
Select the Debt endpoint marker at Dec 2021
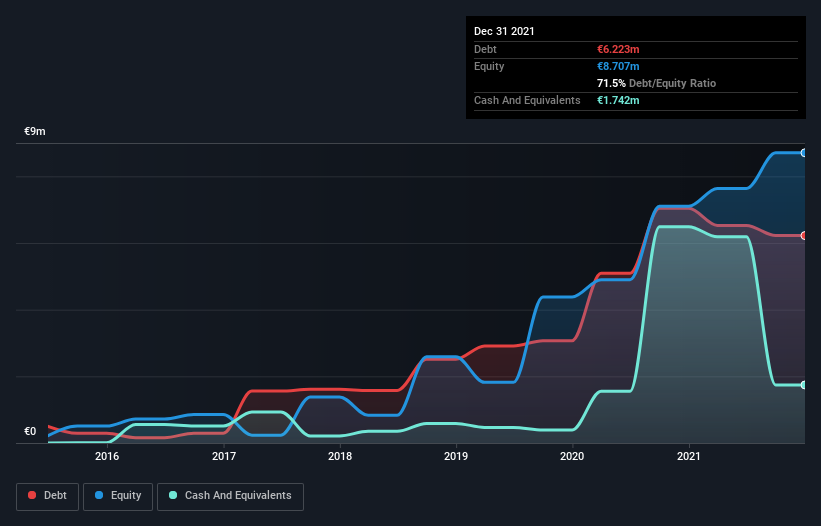[x=804, y=236]
